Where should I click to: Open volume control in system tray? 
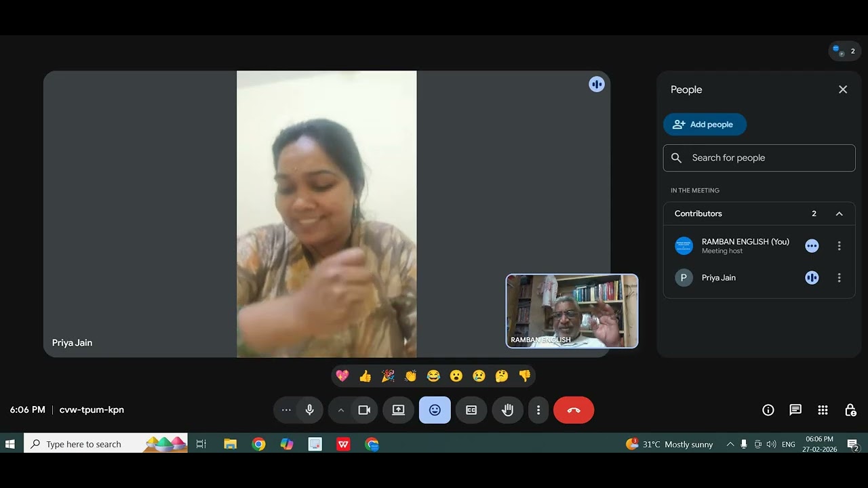point(771,444)
